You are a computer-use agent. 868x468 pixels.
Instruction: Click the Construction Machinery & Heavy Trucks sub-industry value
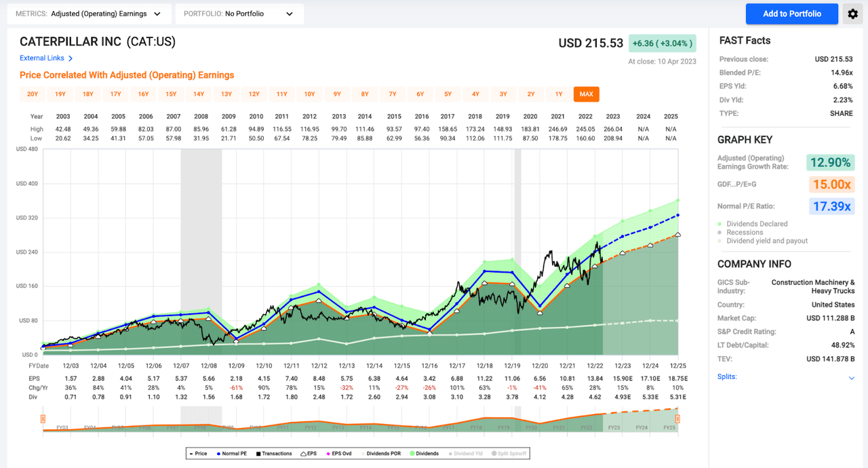point(814,286)
